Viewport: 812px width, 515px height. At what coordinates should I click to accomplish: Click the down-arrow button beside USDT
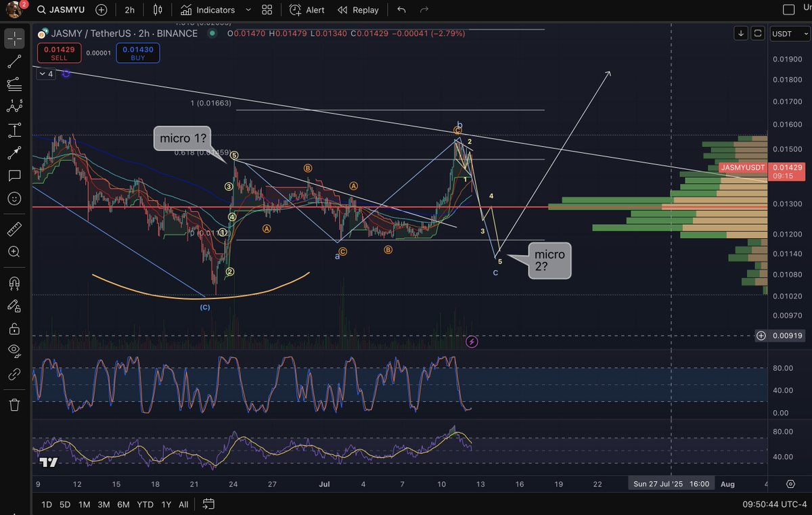(x=741, y=33)
